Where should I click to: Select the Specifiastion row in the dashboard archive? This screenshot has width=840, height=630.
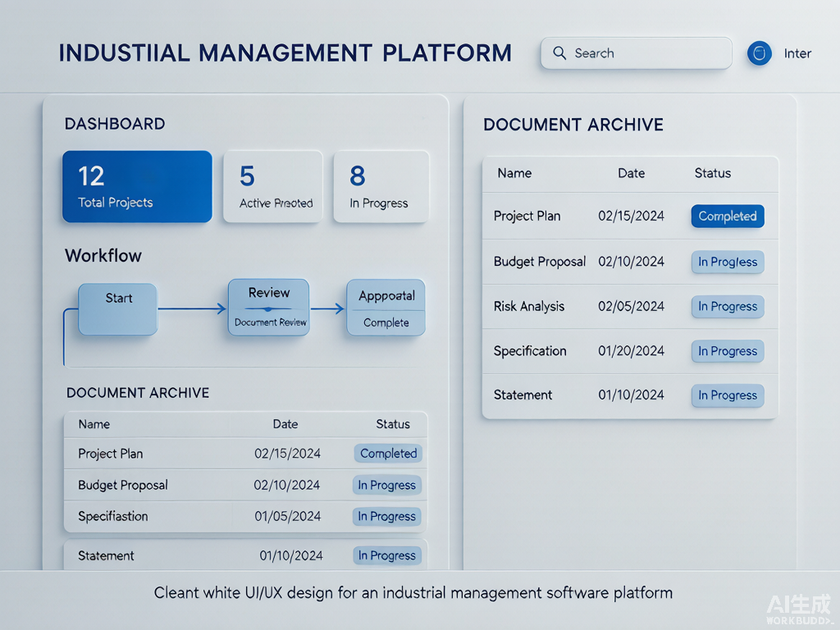tap(246, 517)
